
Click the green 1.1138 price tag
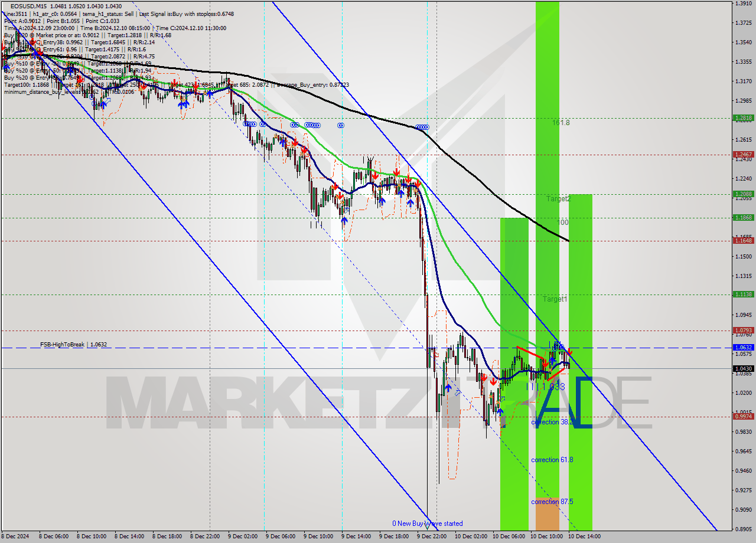(743, 294)
